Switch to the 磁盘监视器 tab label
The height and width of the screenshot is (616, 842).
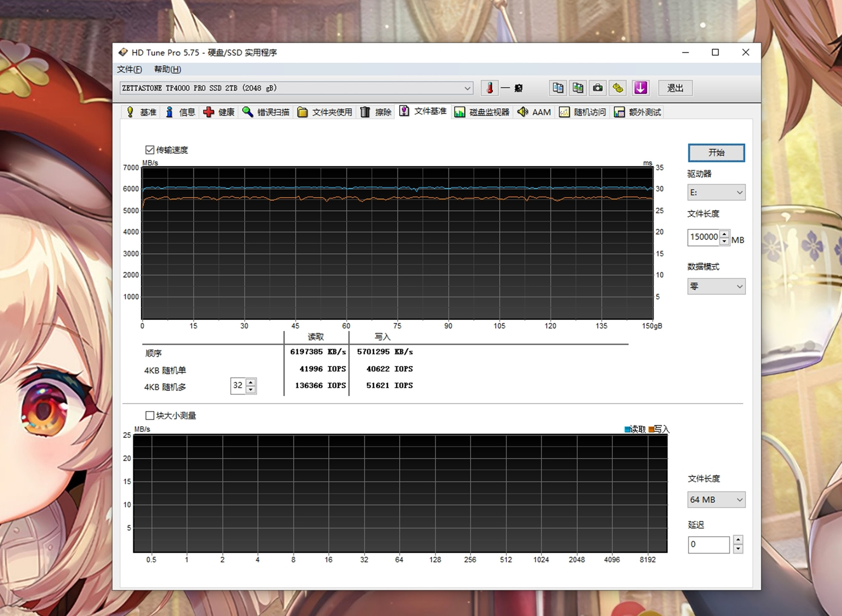point(489,112)
